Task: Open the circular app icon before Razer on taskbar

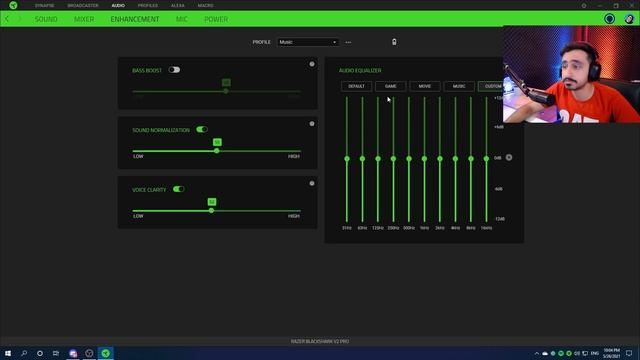Action: tap(89, 353)
